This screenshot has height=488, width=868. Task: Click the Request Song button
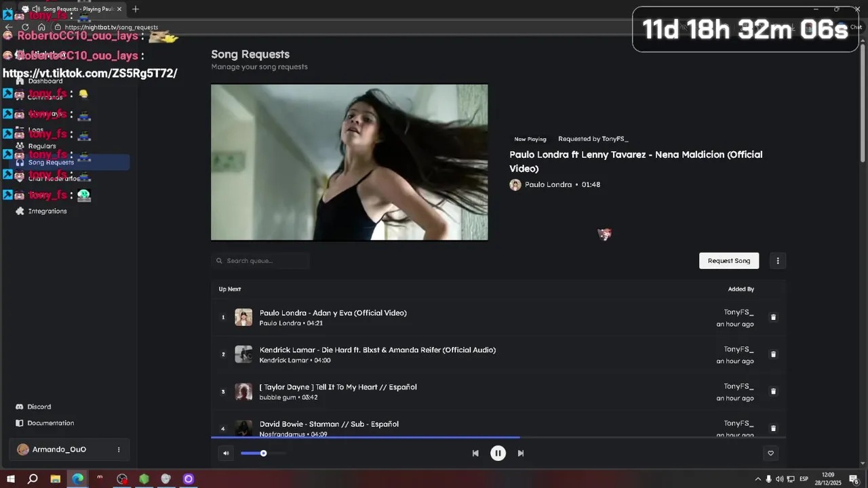click(x=729, y=260)
